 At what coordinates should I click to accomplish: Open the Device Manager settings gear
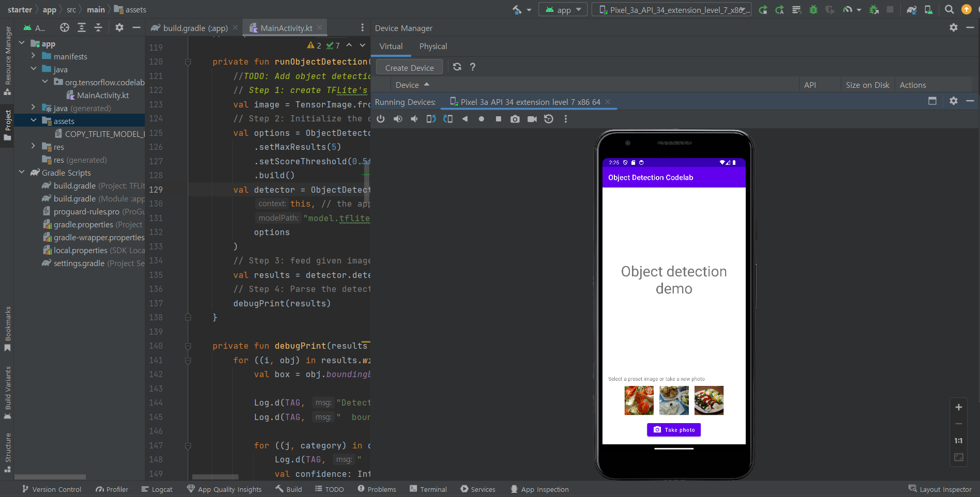pos(954,28)
